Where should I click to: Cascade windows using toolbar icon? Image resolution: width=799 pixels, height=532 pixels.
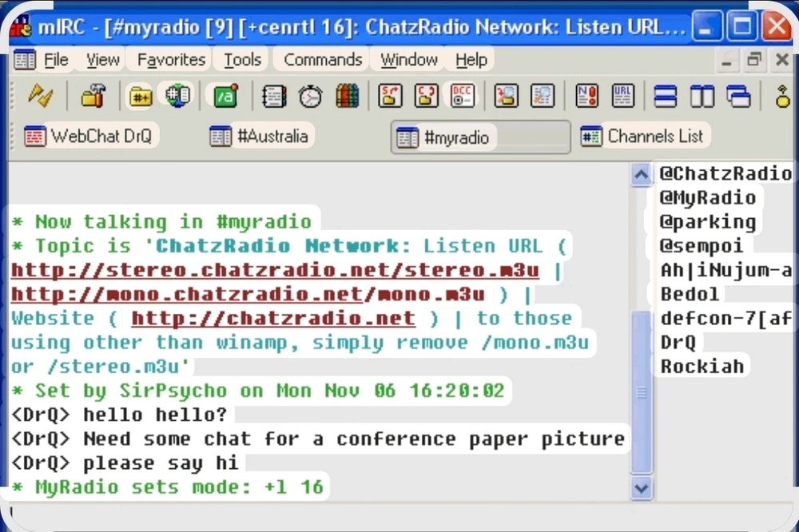(x=738, y=96)
